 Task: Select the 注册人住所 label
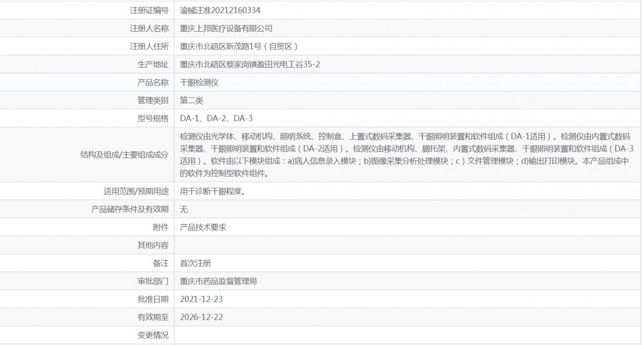(149, 47)
